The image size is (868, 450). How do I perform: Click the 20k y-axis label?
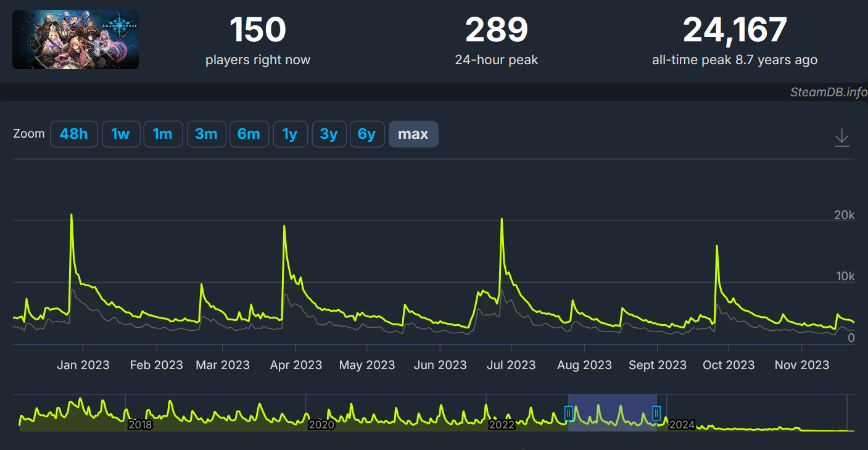pos(844,215)
